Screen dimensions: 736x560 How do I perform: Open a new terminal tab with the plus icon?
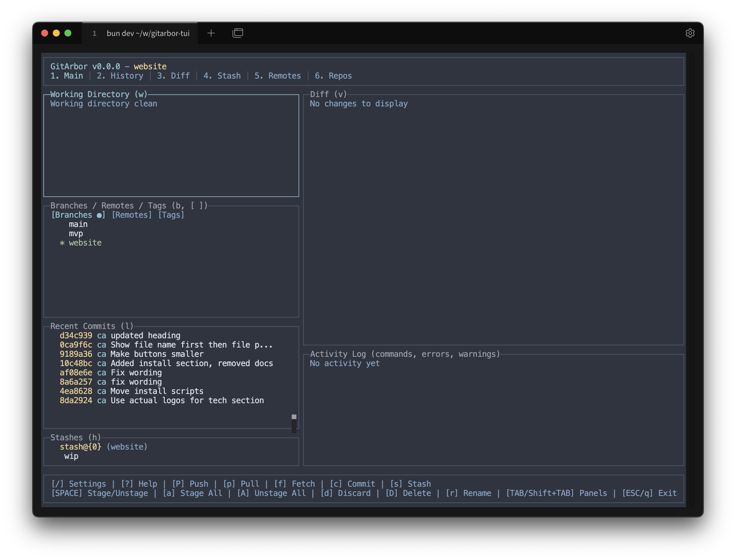(x=211, y=33)
